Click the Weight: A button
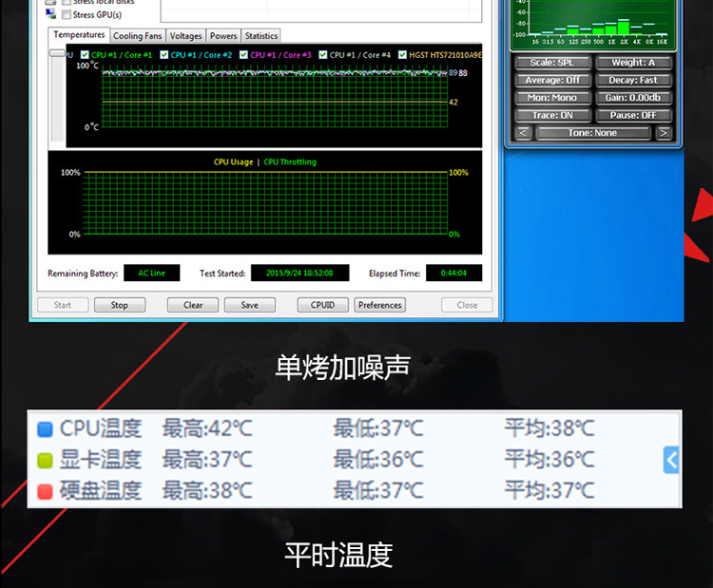713x588 pixels. tap(633, 63)
